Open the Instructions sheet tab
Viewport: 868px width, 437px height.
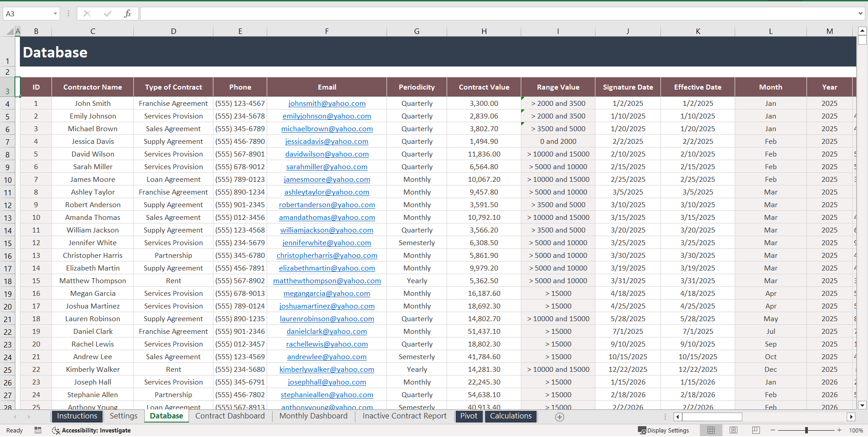pos(77,416)
